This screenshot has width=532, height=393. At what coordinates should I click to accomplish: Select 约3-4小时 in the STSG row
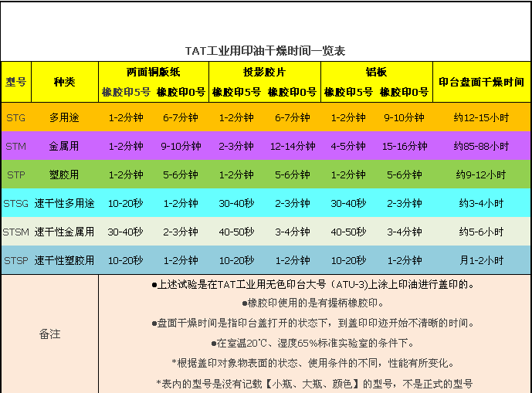482,203
